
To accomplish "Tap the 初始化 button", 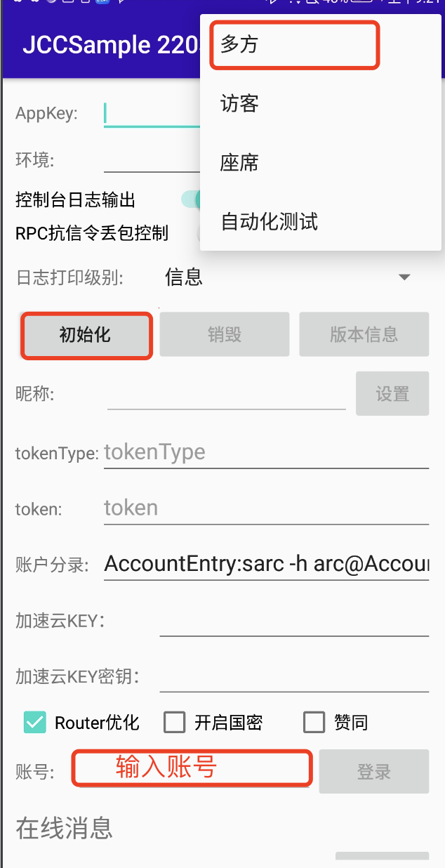I will (x=86, y=335).
